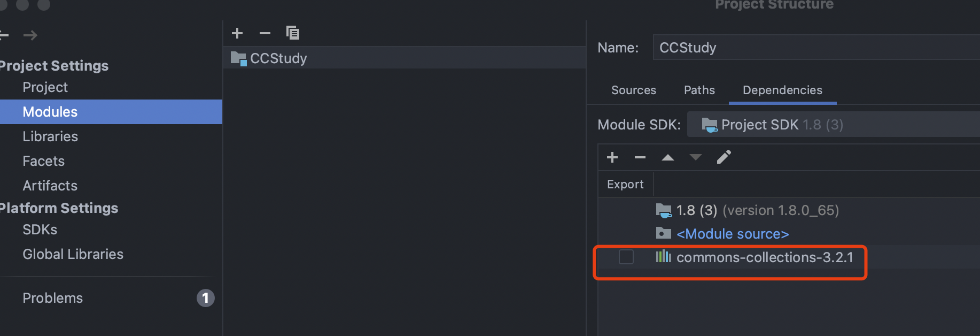Click the edit dependency pencil icon

point(724,157)
